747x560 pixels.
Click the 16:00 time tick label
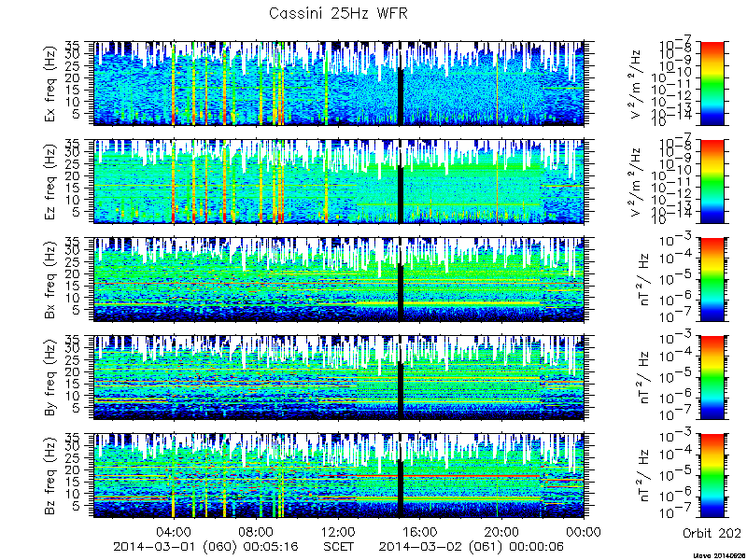click(421, 532)
